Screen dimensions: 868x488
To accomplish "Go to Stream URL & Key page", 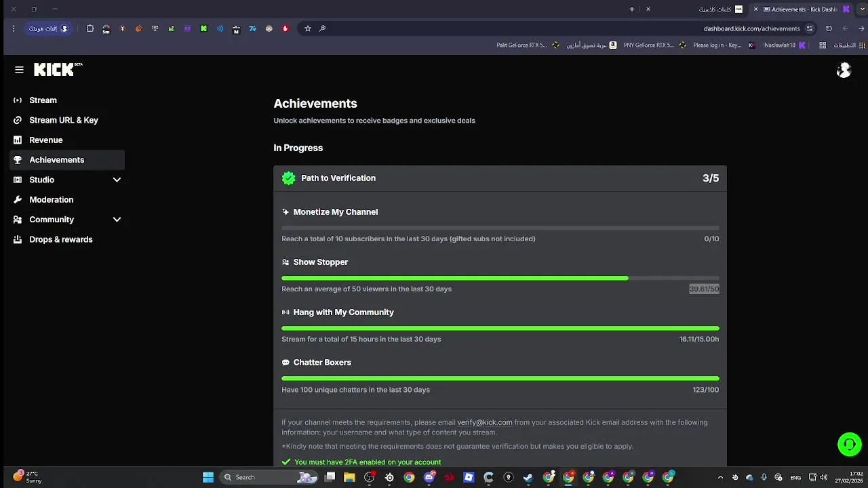I will point(67,120).
